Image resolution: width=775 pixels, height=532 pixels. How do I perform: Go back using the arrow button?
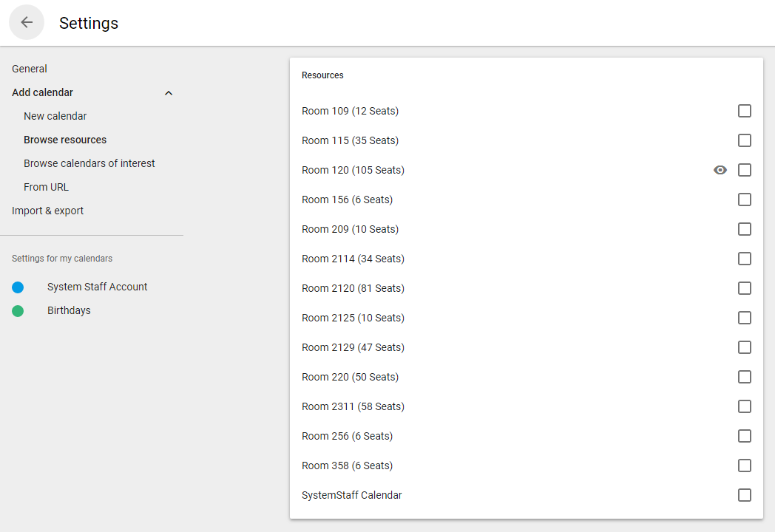(27, 22)
